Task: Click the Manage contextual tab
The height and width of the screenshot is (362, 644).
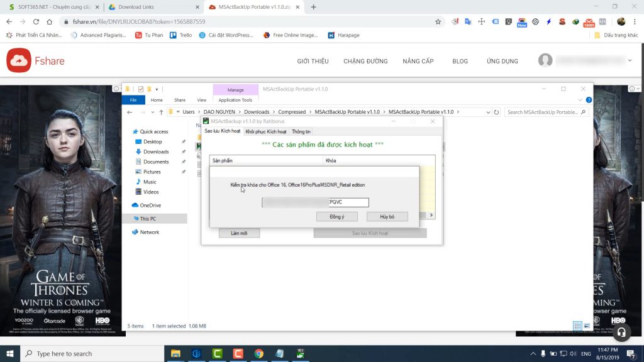Action: 235,90
